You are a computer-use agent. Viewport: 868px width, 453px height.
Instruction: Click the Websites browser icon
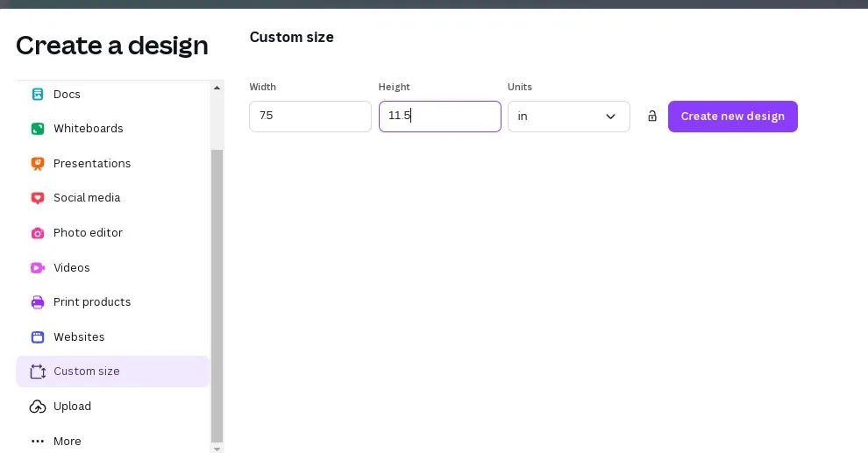pos(38,337)
